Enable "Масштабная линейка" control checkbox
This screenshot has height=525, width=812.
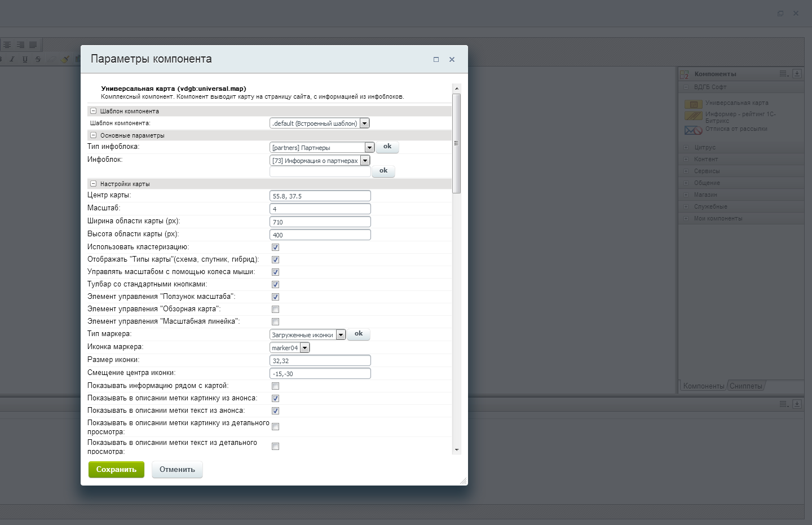point(275,321)
